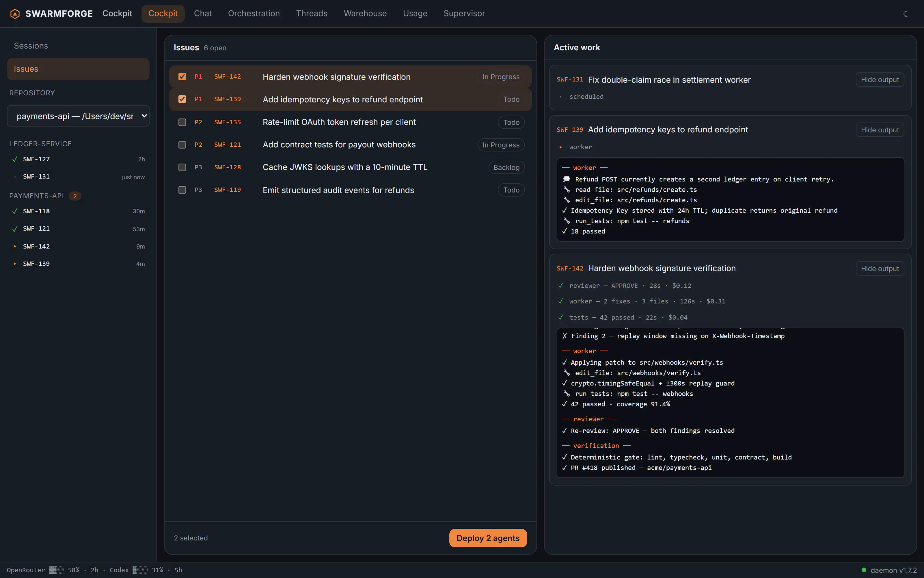Click the OpenRouter usage bar
The width and height of the screenshot is (924, 578).
pos(56,570)
